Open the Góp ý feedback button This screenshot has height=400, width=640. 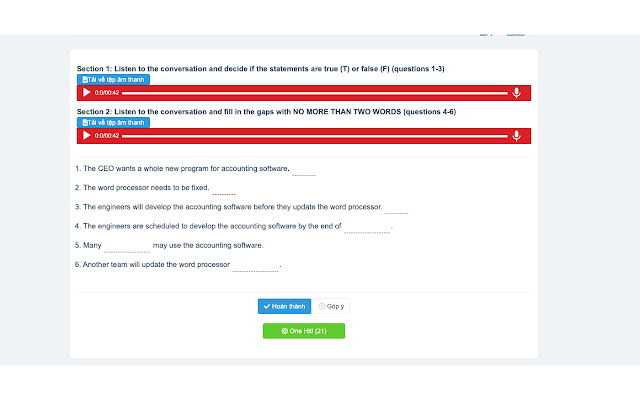coord(331,306)
